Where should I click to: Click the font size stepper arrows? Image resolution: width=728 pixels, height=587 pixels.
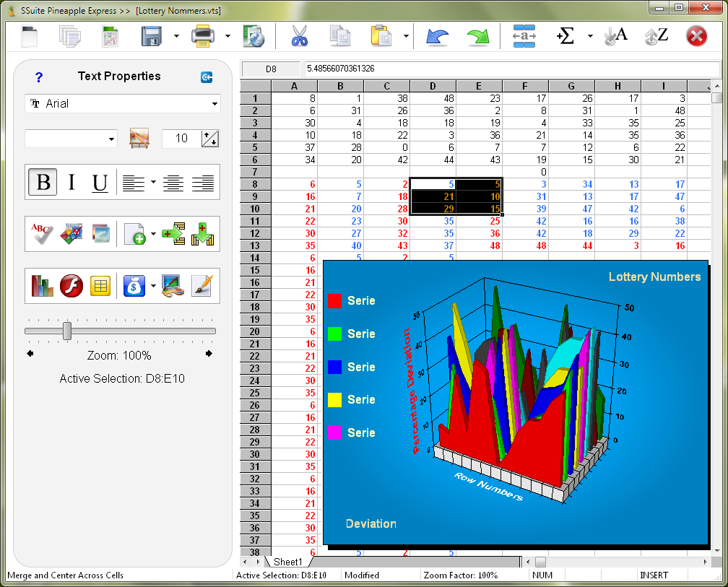[209, 139]
